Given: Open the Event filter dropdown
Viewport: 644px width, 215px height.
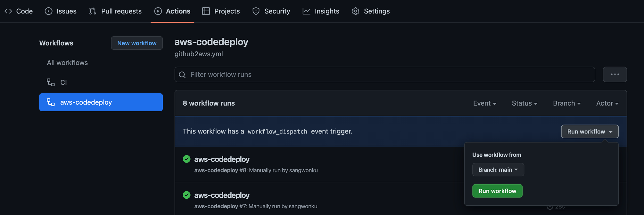Looking at the screenshot, I should 484,103.
